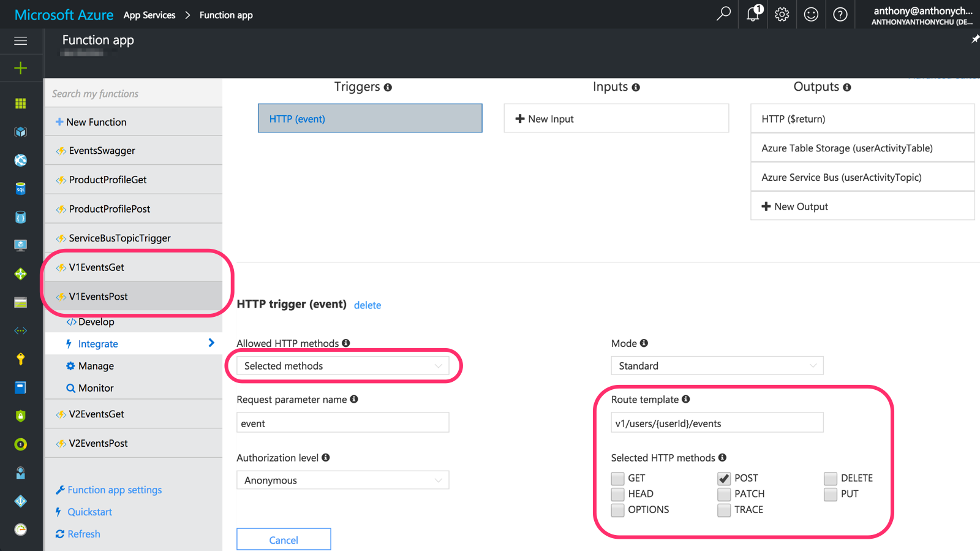Click Function app in breadcrumb

click(226, 15)
